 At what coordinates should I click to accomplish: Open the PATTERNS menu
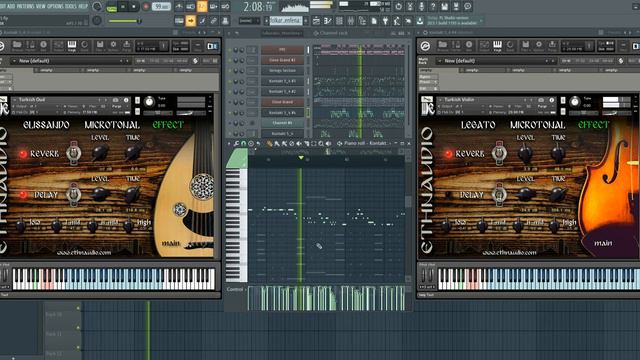(x=26, y=6)
